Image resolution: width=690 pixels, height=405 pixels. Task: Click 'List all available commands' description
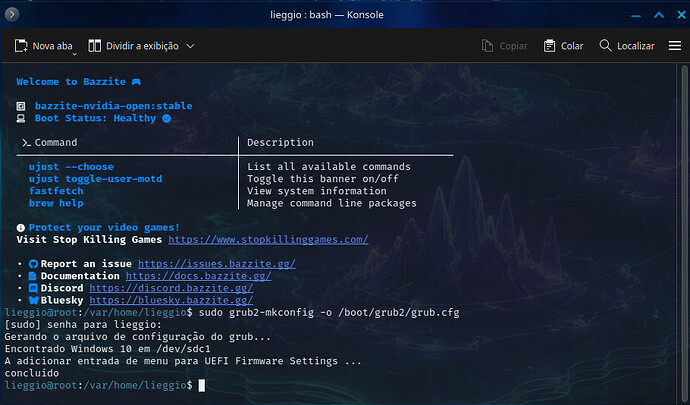tap(329, 167)
